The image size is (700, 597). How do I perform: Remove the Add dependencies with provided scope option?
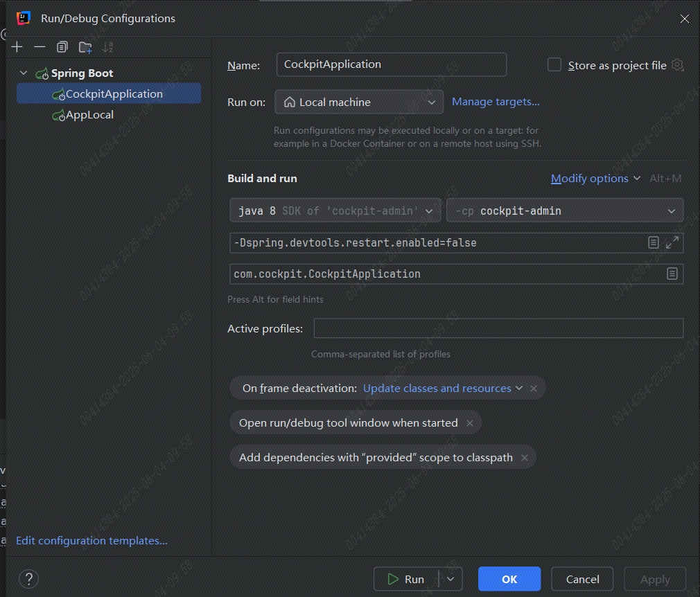(x=525, y=457)
